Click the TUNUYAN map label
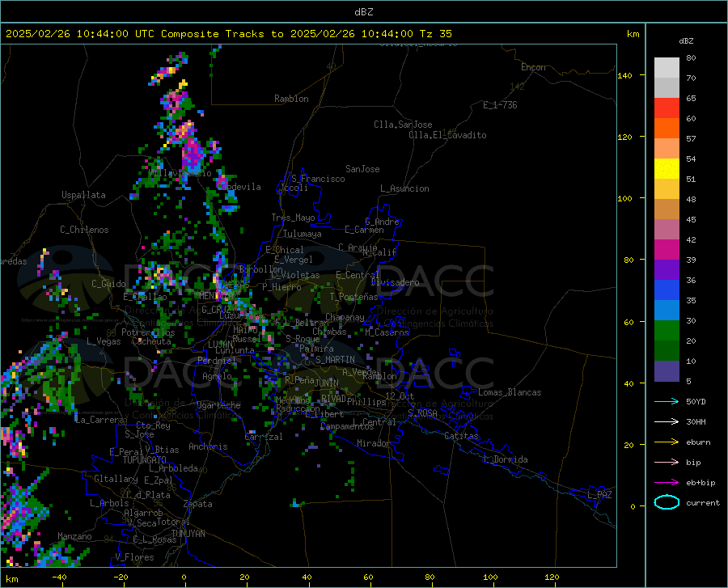The width and height of the screenshot is (728, 588). [188, 534]
